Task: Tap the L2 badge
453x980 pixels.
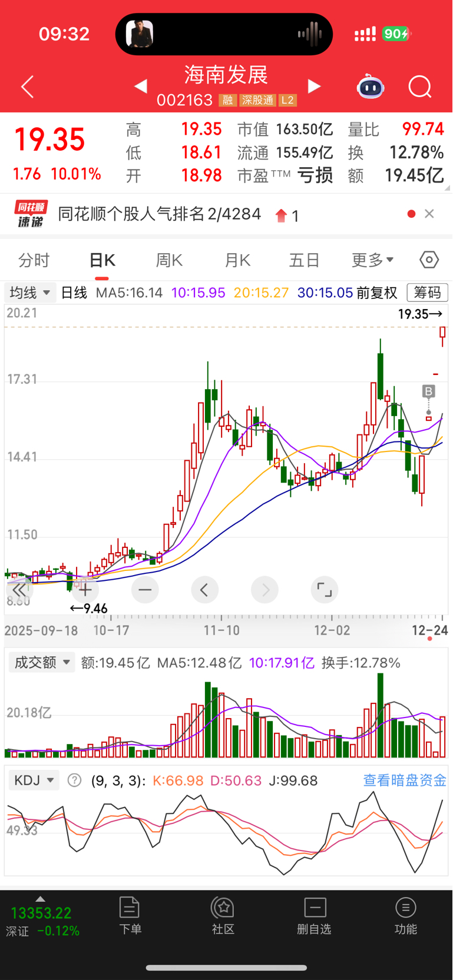Action: tap(287, 100)
